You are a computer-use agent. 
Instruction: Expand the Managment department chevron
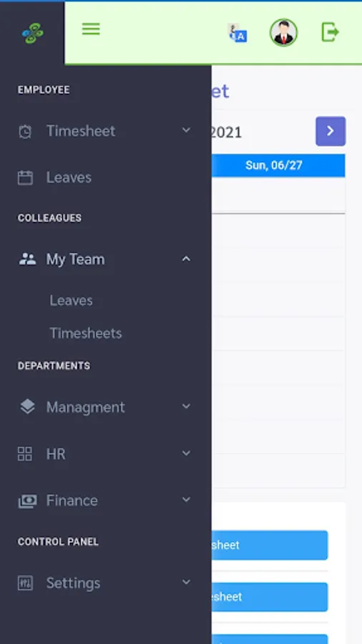click(x=186, y=406)
